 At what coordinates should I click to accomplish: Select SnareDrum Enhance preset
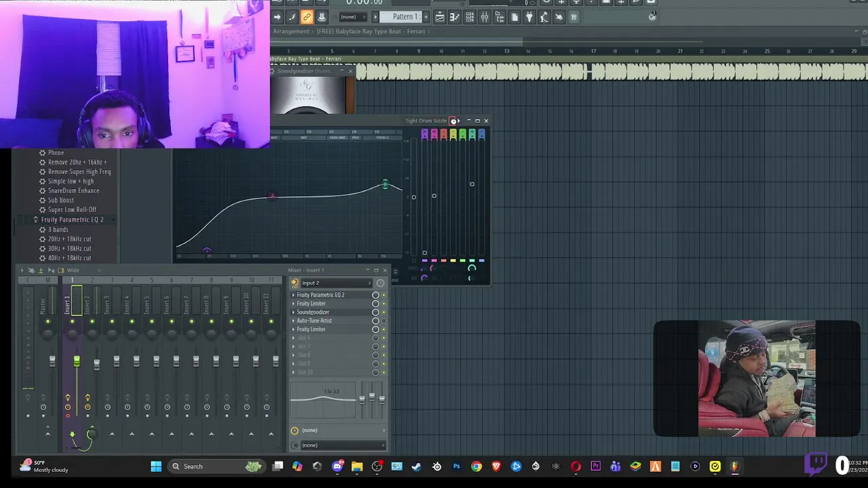[x=73, y=190]
